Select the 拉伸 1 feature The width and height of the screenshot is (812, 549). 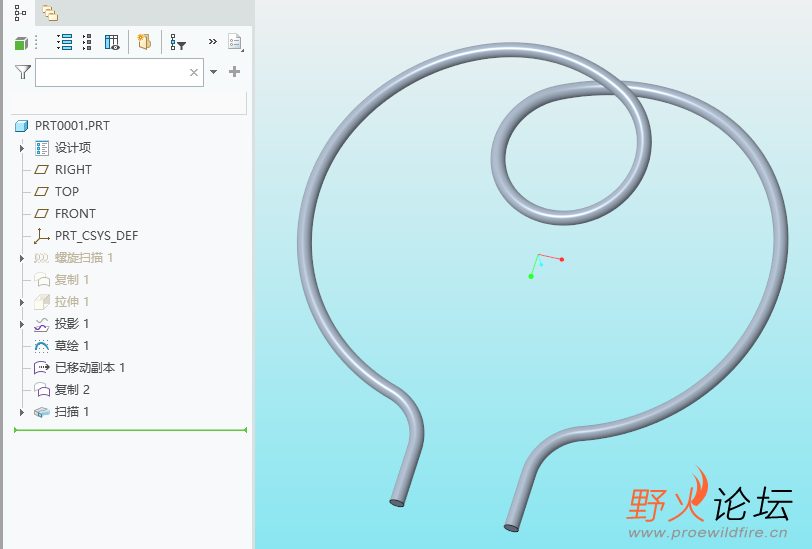72,301
